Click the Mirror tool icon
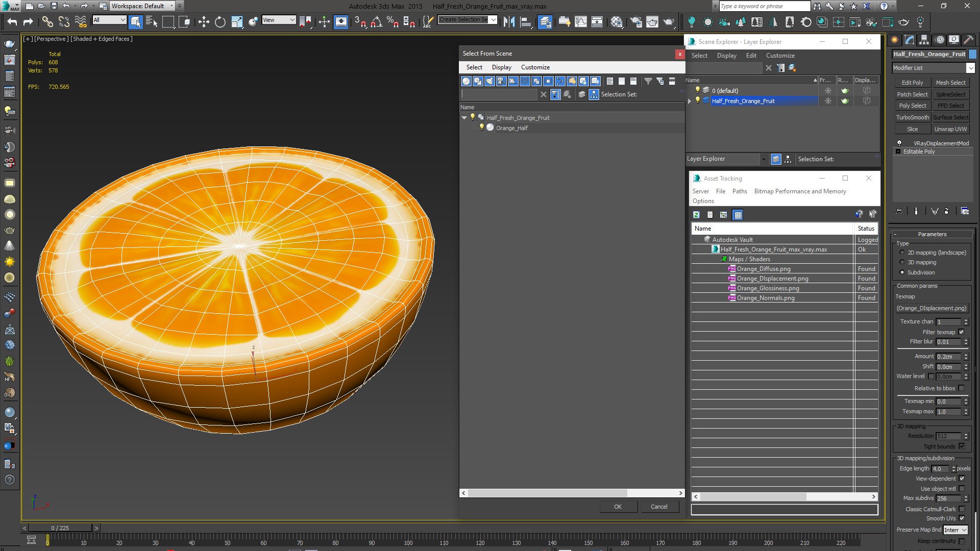Screen dimensions: 980x551 coord(509,21)
